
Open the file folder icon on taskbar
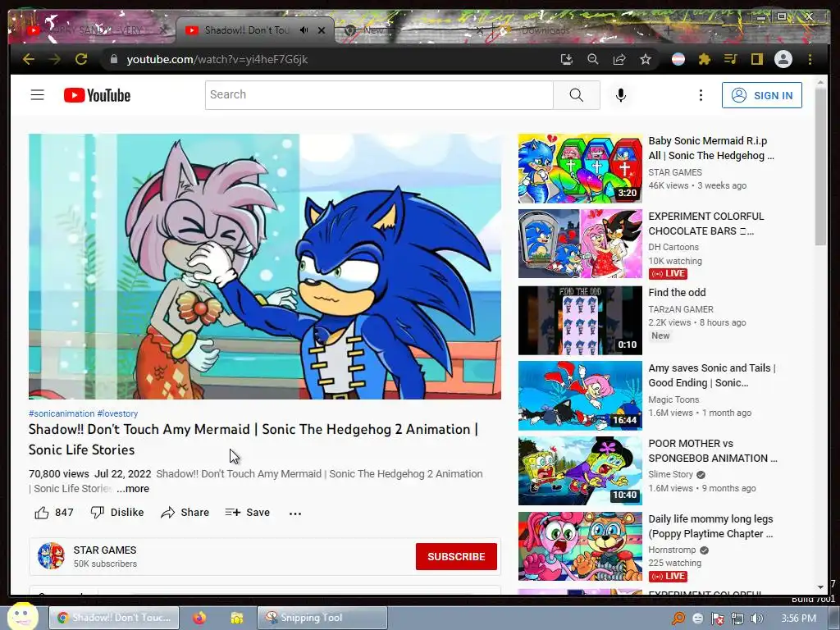[x=237, y=618]
